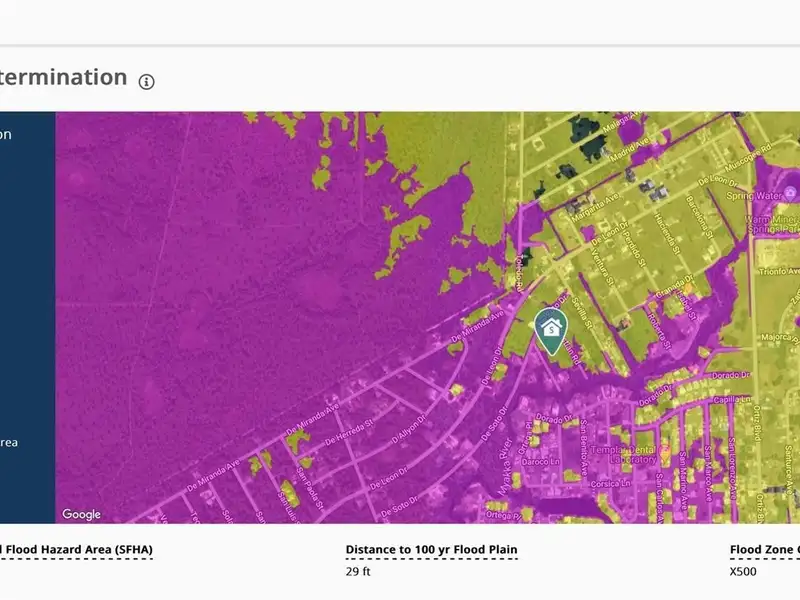Open the Google logo on the map

point(82,514)
